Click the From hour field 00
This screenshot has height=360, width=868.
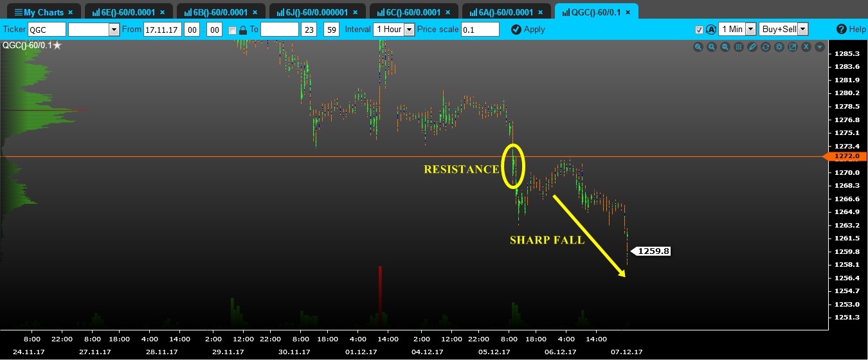192,30
